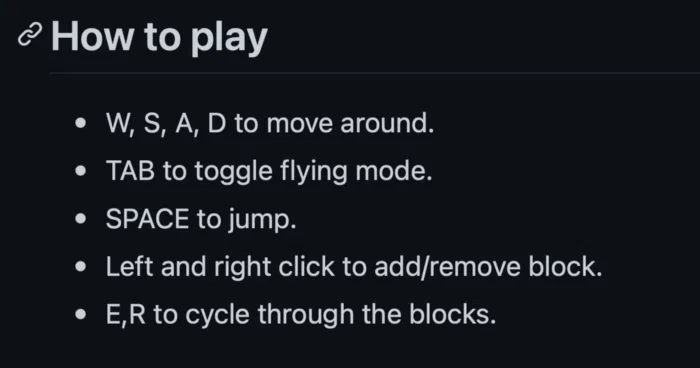Click the word TAB in the list
The height and width of the screenshot is (368, 700).
[130, 171]
